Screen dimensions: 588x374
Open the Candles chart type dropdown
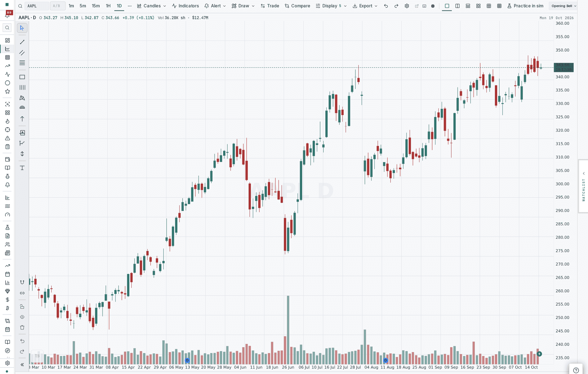click(152, 6)
